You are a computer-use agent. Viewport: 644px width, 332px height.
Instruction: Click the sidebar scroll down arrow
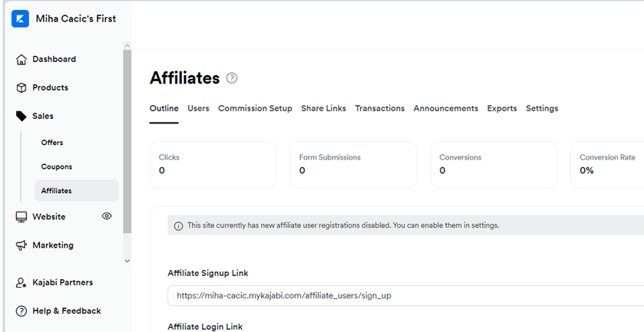click(127, 261)
